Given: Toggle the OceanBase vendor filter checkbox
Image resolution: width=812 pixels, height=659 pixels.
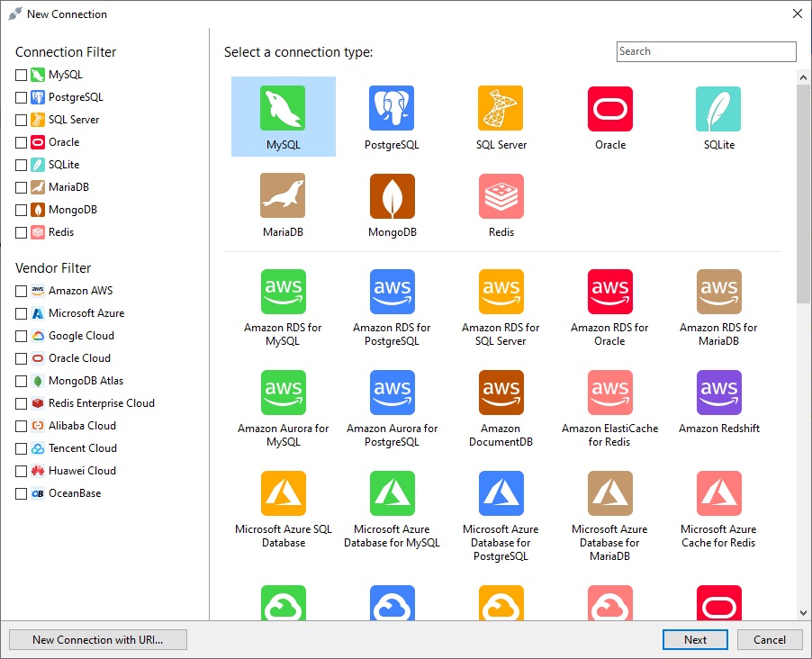Looking at the screenshot, I should click(22, 493).
